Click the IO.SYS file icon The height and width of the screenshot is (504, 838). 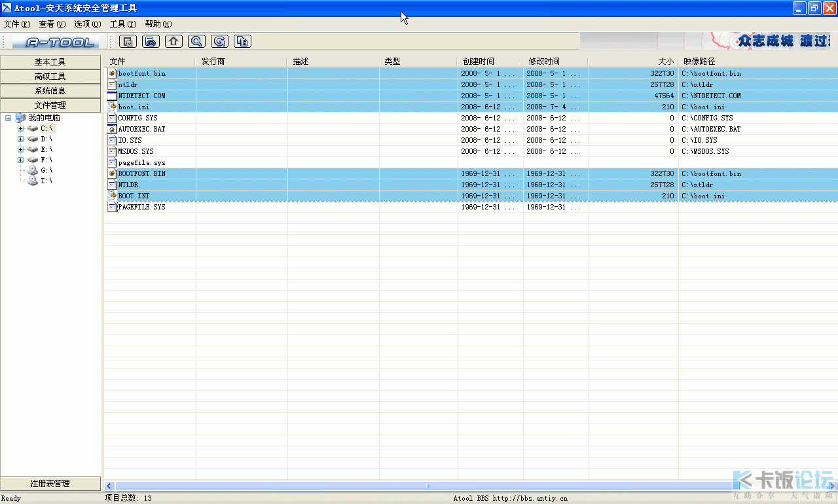pos(112,140)
